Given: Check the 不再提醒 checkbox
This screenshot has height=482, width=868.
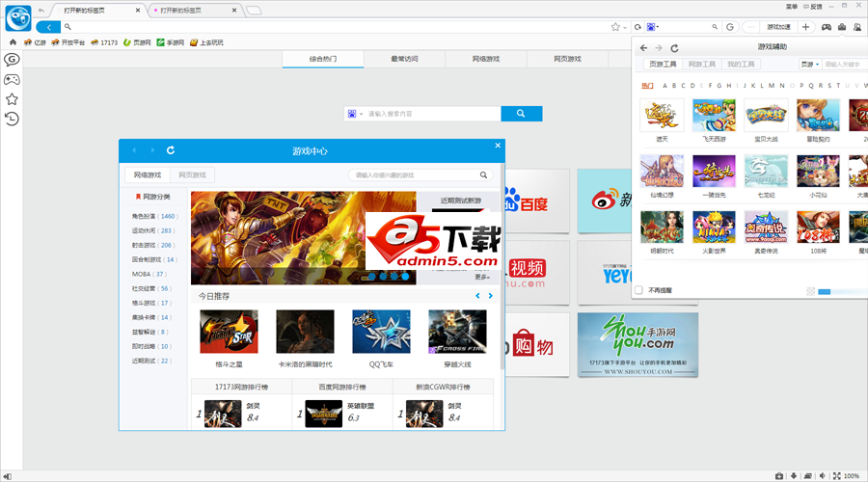Looking at the screenshot, I should pyautogui.click(x=638, y=289).
